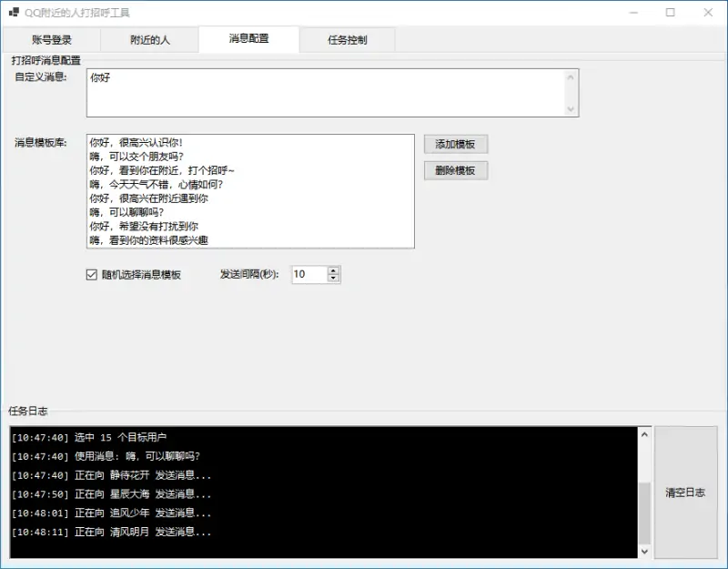
Task: Select template 你好，很高兴认识你！
Action: coord(136,143)
